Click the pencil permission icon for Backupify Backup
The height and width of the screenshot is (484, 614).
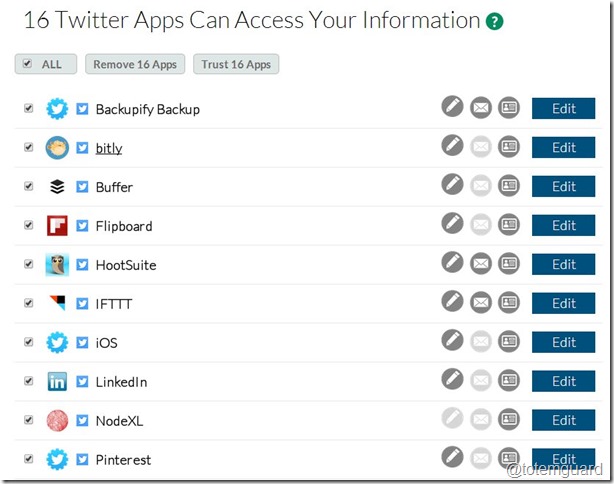[452, 107]
